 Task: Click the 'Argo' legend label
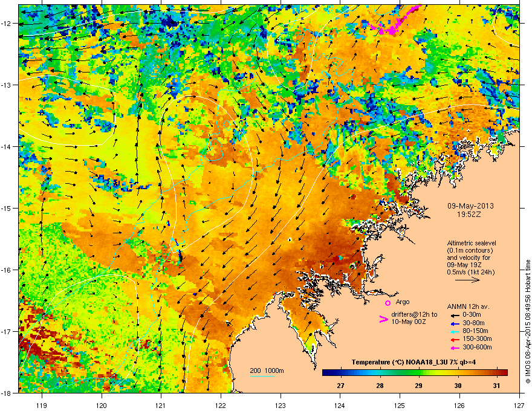[403, 302]
